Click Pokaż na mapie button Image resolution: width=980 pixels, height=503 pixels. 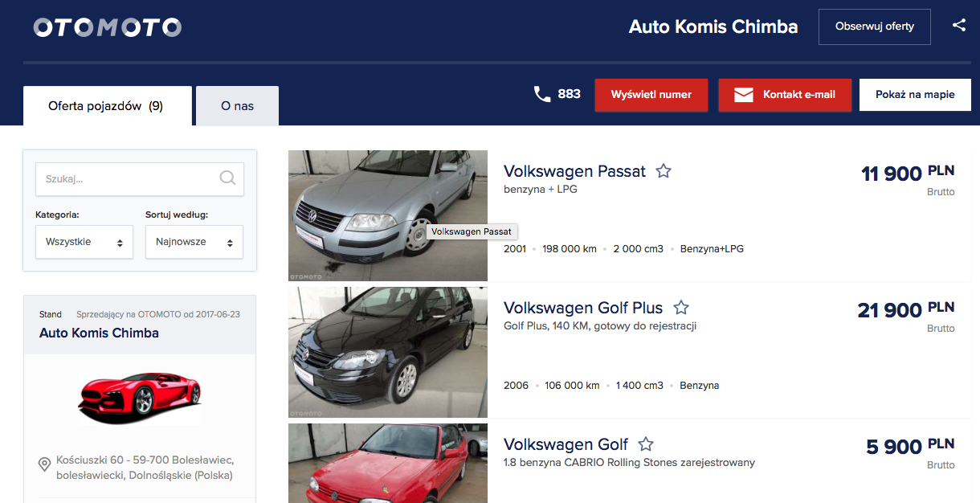[915, 95]
